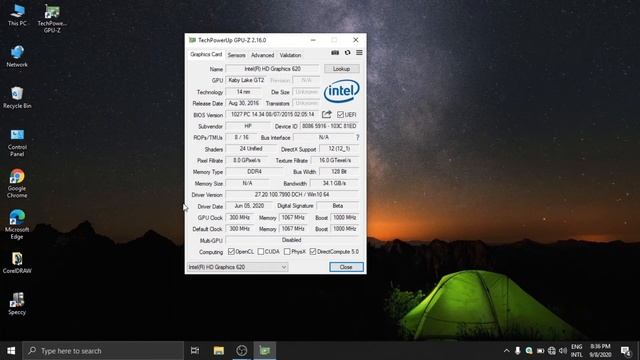Toggle PhysX checkbox
This screenshot has width=640, height=360.
pos(287,251)
